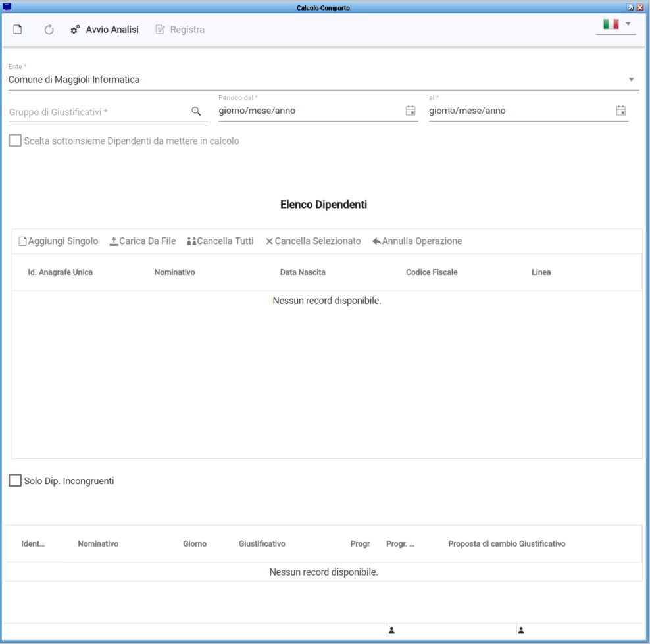Sort by Id. Anagrafe Unica column
The height and width of the screenshot is (644, 650).
[60, 272]
